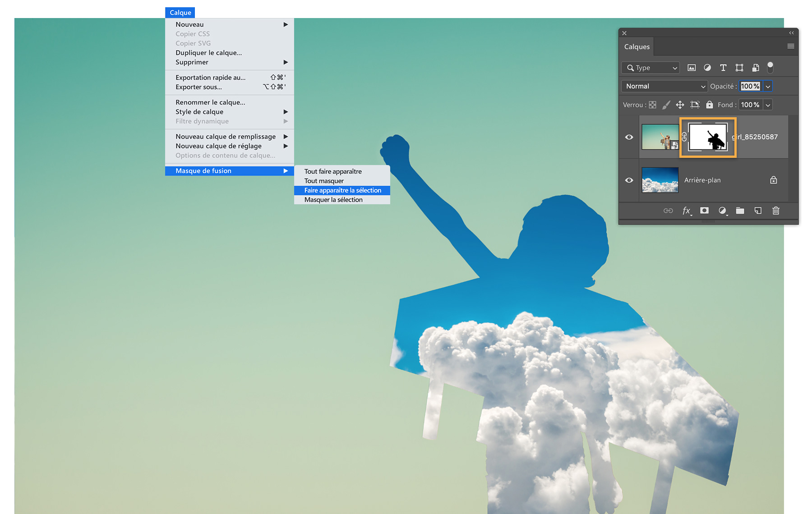This screenshot has height=514, width=812.
Task: Expand Nouveau calque de réglage submenu
Action: click(x=230, y=146)
